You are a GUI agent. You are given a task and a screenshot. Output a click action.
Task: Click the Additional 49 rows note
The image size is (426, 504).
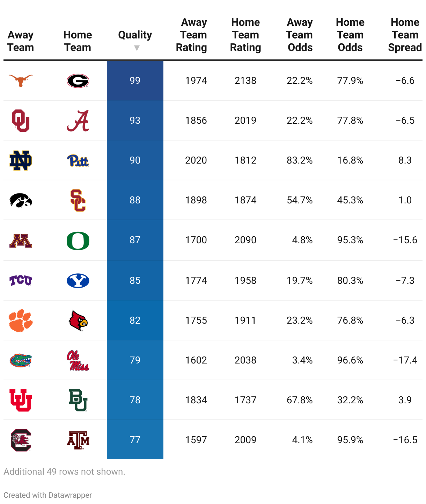coord(64,471)
